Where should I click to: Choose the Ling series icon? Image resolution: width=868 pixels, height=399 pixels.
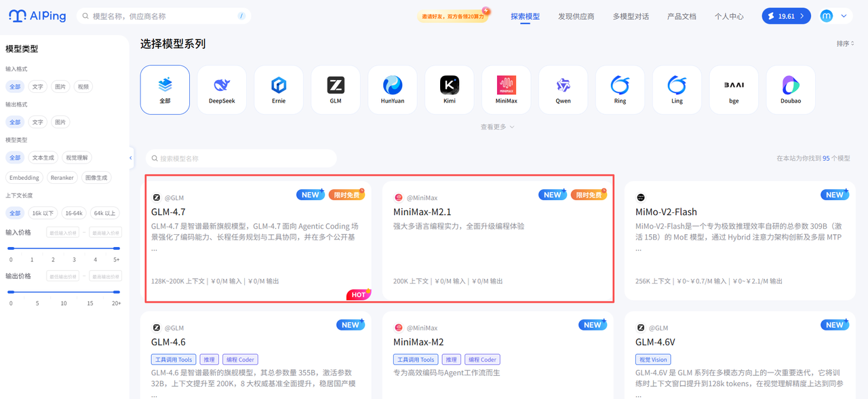(677, 90)
